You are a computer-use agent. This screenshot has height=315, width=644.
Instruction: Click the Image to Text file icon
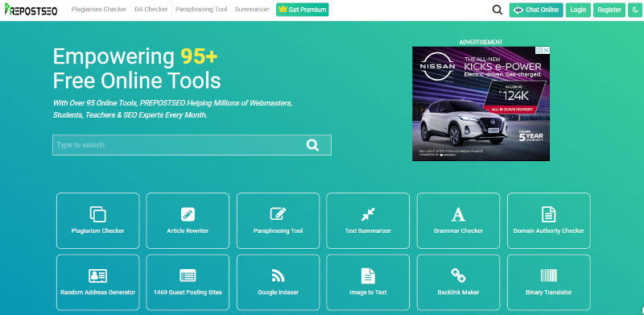coord(368,276)
